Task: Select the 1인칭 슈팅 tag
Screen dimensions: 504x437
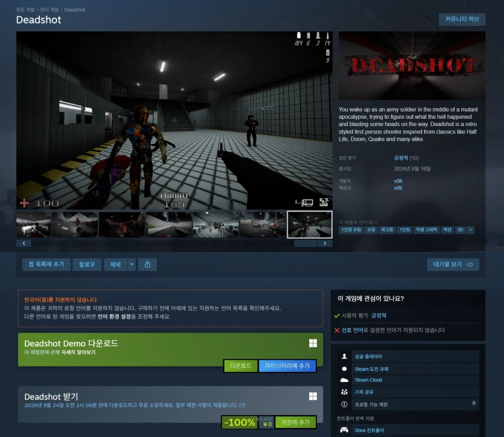Action: [x=351, y=230]
